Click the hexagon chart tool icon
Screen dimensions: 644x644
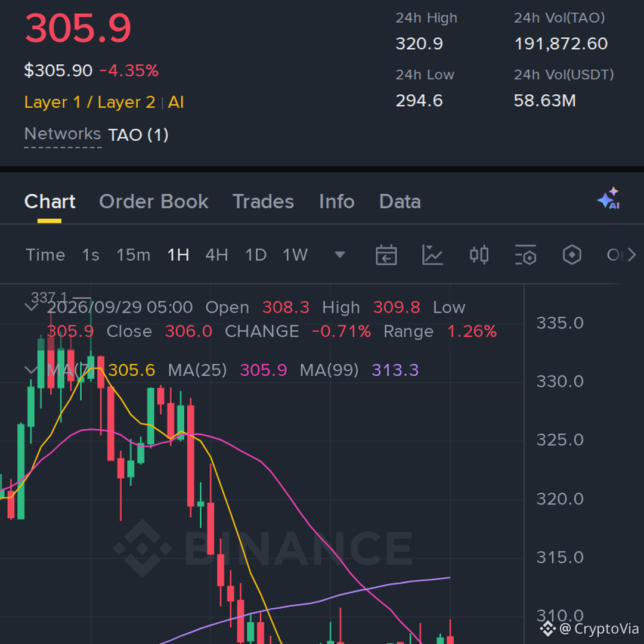(x=572, y=255)
